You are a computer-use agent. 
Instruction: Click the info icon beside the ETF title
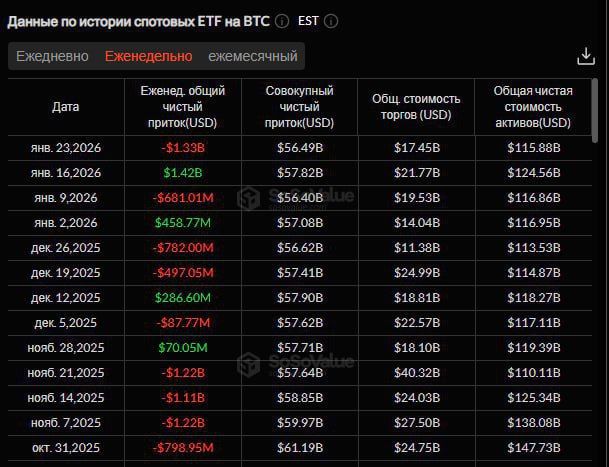(283, 20)
